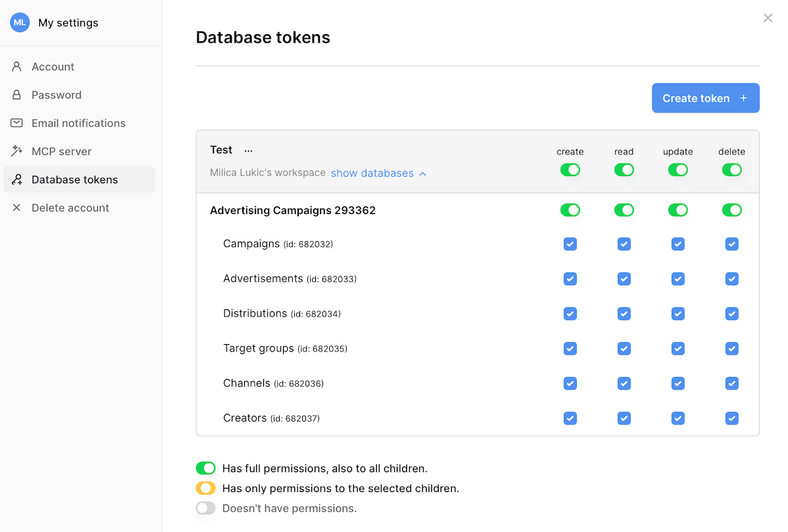This screenshot has width=788, height=532.
Task: Uncheck update permission for Creators table
Action: [678, 418]
